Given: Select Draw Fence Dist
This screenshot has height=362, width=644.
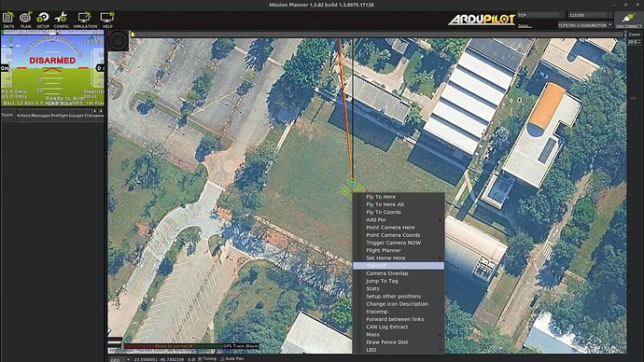Looking at the screenshot, I should point(399,341).
